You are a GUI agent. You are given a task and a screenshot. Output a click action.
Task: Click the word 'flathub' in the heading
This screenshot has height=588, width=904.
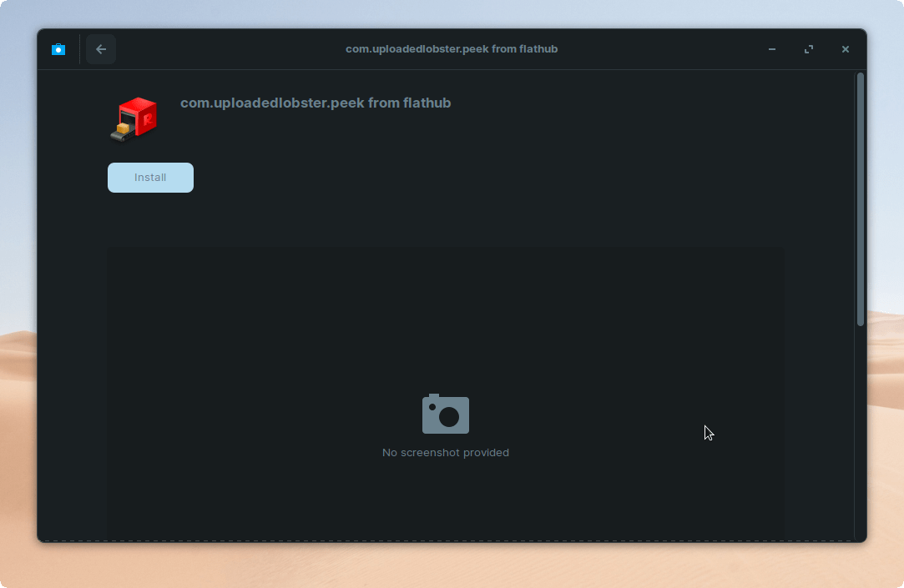[x=427, y=103]
